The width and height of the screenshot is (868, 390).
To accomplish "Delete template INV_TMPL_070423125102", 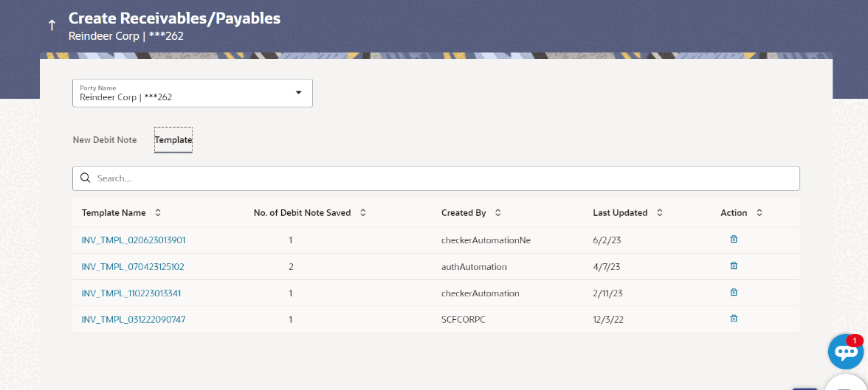I will pos(734,265).
